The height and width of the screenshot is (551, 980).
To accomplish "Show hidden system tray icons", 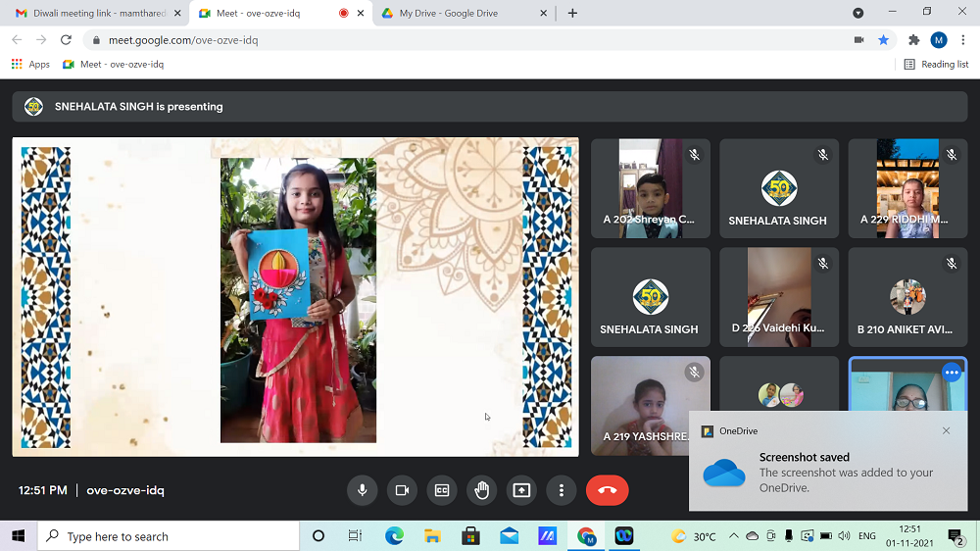I will click(x=733, y=536).
